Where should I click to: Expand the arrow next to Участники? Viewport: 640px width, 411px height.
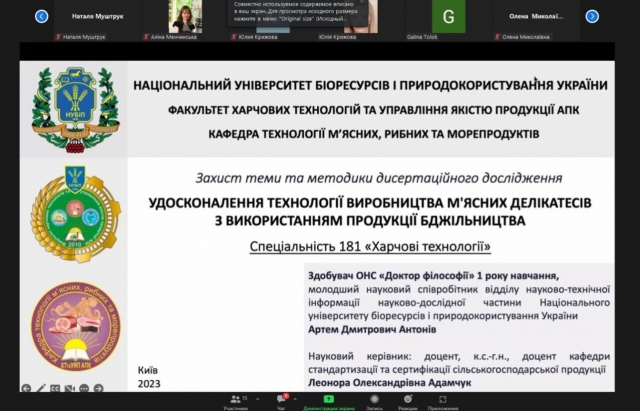click(258, 399)
